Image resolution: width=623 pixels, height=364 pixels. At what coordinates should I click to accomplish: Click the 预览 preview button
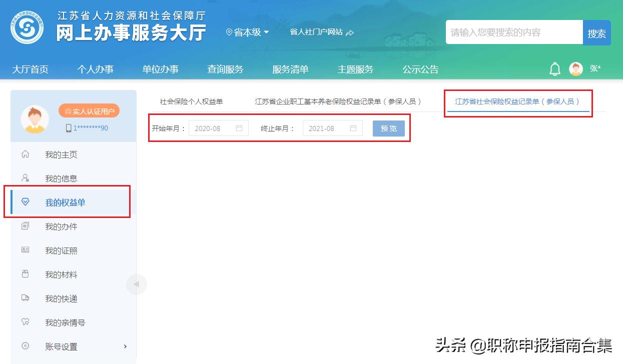388,128
